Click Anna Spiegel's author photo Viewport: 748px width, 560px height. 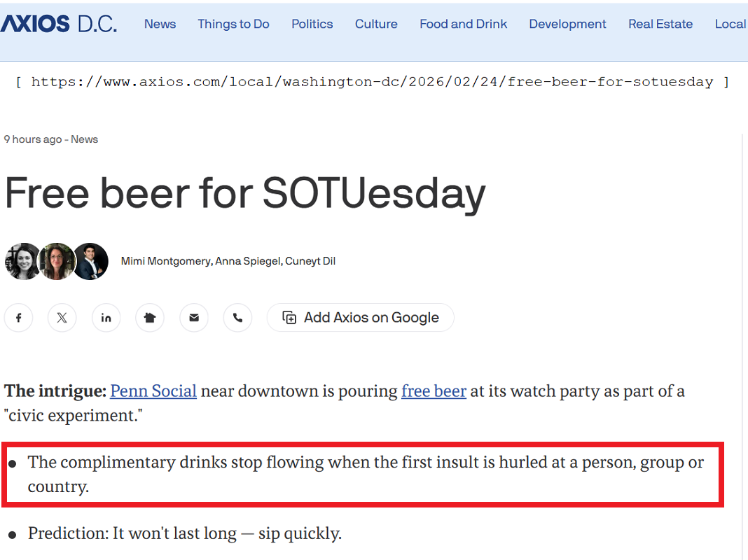point(57,262)
